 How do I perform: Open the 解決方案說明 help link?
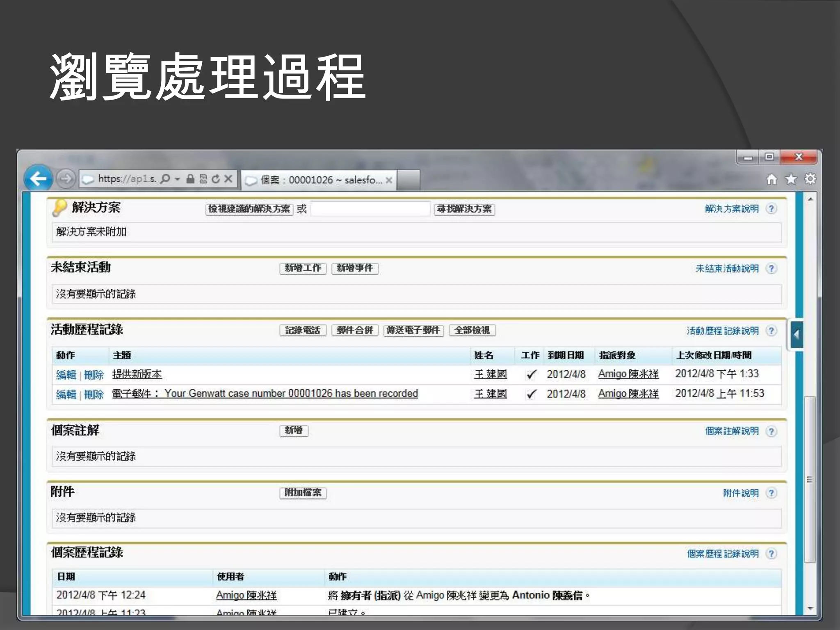(732, 209)
